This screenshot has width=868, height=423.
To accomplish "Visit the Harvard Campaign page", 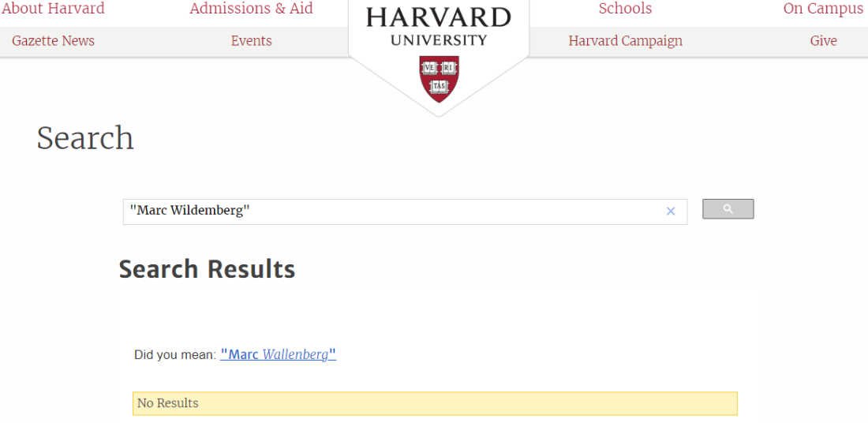I will click(625, 41).
